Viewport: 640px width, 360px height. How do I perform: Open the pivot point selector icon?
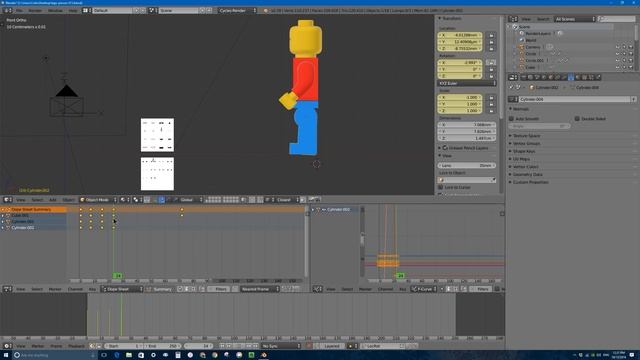(137, 200)
